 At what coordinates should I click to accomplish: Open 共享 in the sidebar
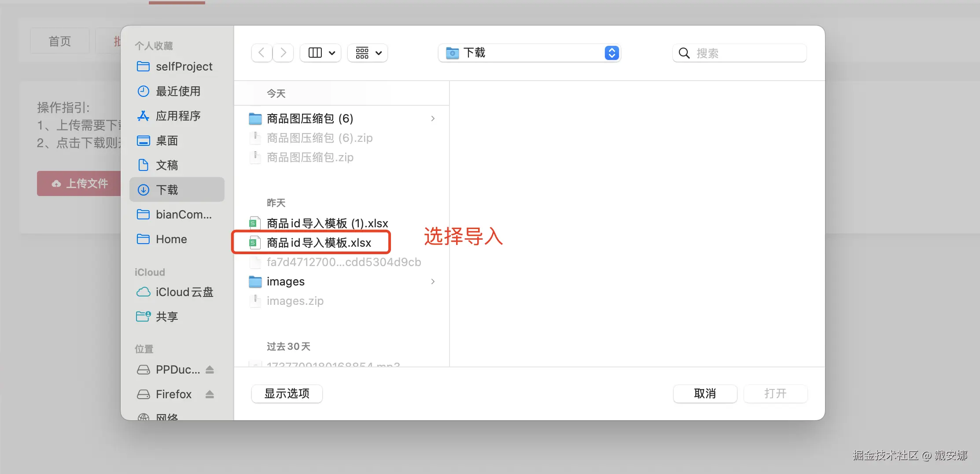[x=177, y=317]
